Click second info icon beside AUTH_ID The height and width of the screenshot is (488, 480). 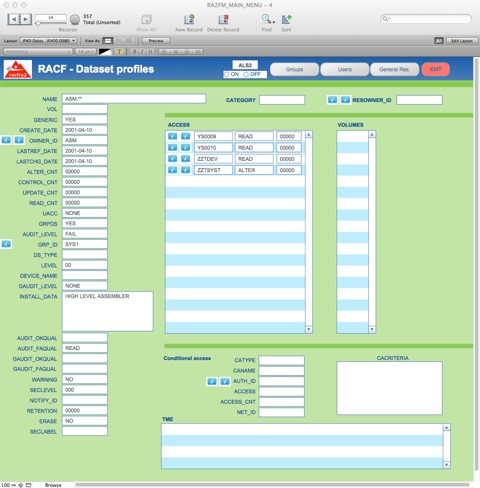tap(225, 381)
